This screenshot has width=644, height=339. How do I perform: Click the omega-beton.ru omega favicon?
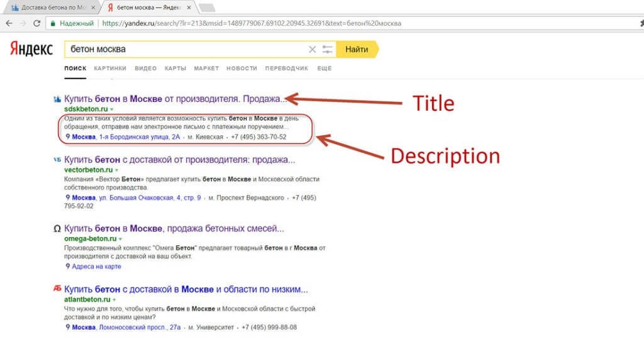(57, 229)
